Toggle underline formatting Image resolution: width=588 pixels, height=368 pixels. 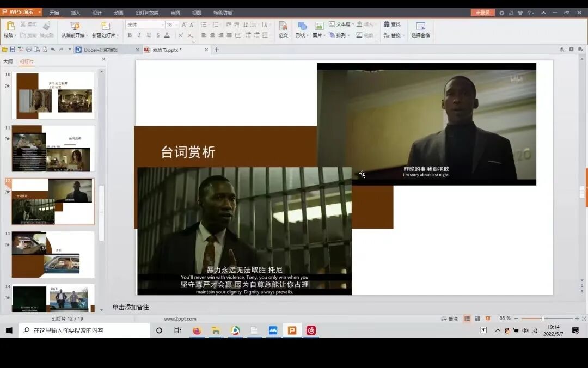click(x=149, y=35)
